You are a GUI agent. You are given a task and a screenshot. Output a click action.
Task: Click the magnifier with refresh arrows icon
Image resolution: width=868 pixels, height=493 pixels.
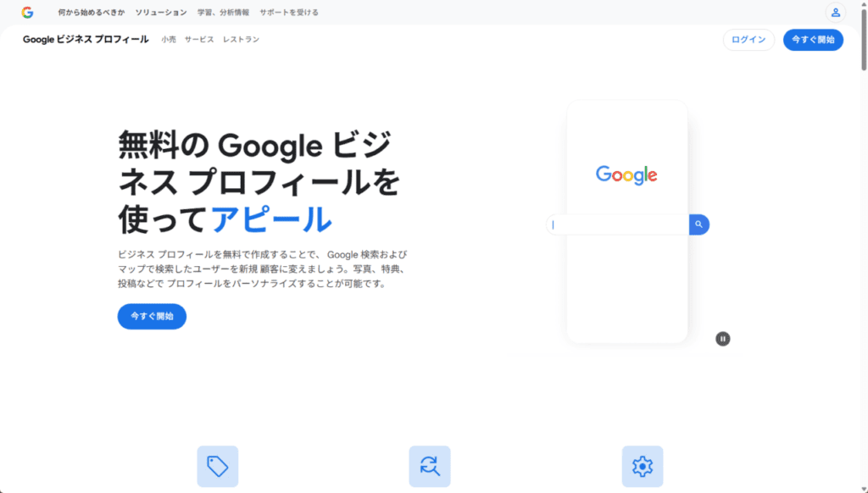pos(430,466)
